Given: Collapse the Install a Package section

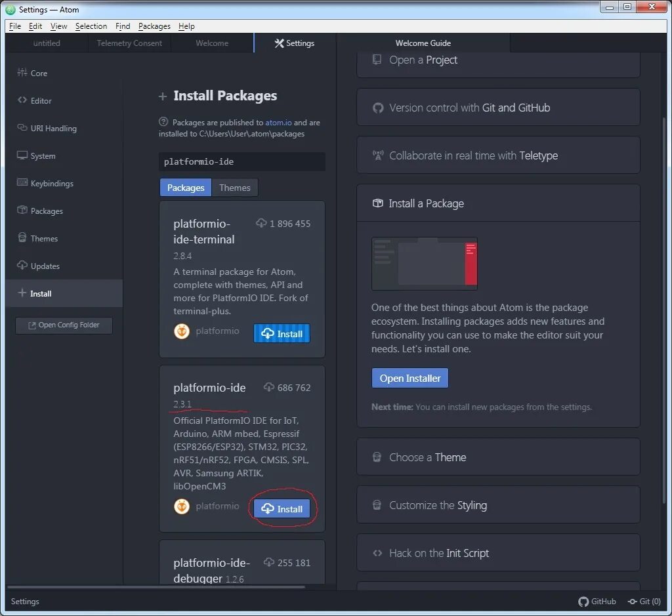Looking at the screenshot, I should pyautogui.click(x=498, y=203).
